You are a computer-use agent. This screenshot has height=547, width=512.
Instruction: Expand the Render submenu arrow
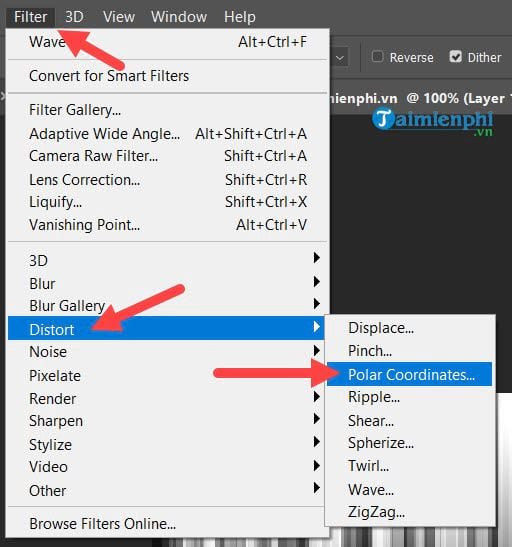pyautogui.click(x=316, y=397)
